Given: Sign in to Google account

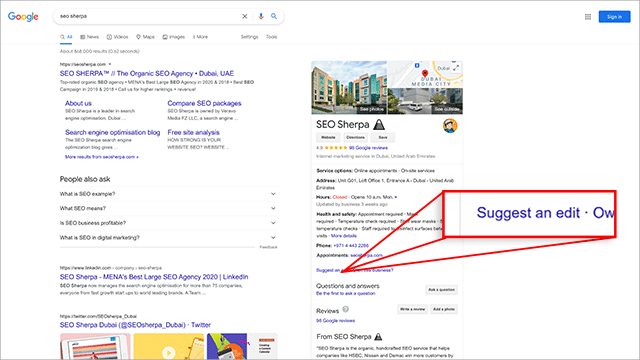Looking at the screenshot, I should (x=614, y=17).
